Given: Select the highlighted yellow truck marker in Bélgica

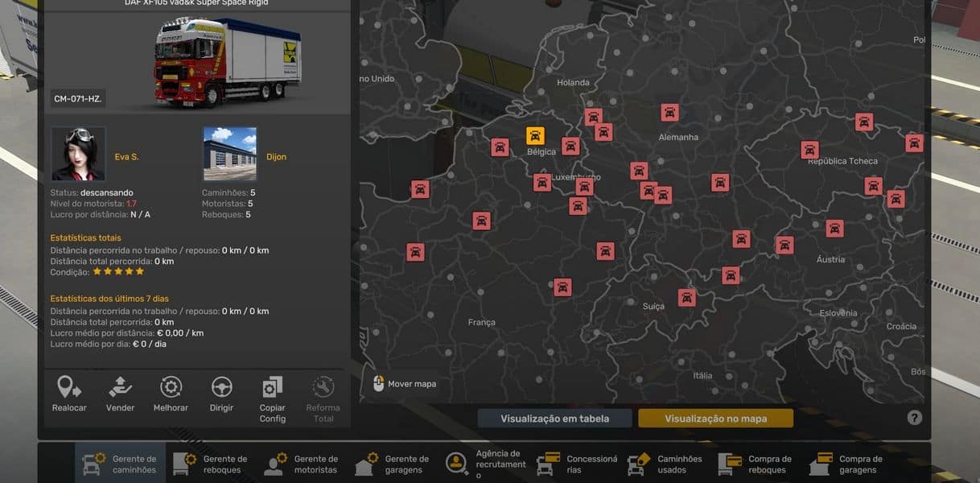Looking at the screenshot, I should click(536, 136).
